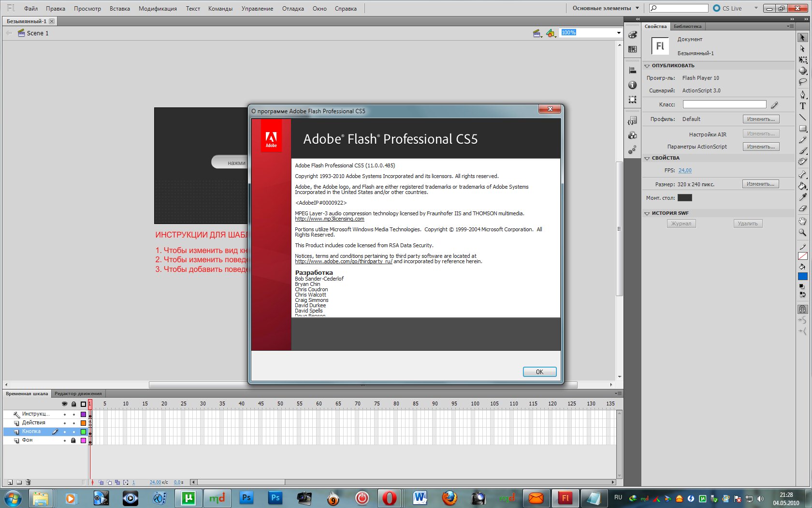Select the Text tool
812x508 pixels.
click(802, 106)
